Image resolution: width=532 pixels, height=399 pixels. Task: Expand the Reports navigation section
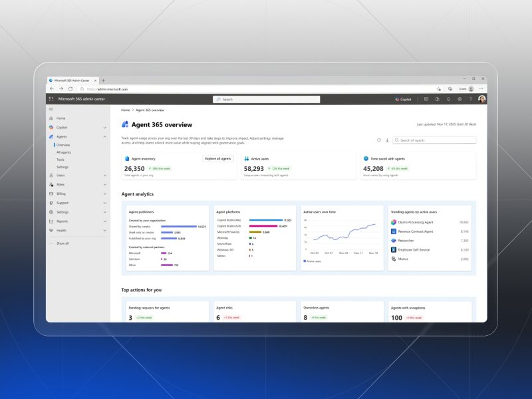pos(105,221)
